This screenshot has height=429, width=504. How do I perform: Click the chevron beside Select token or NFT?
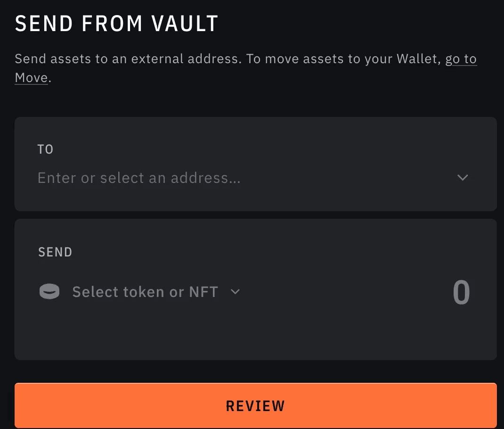(236, 292)
